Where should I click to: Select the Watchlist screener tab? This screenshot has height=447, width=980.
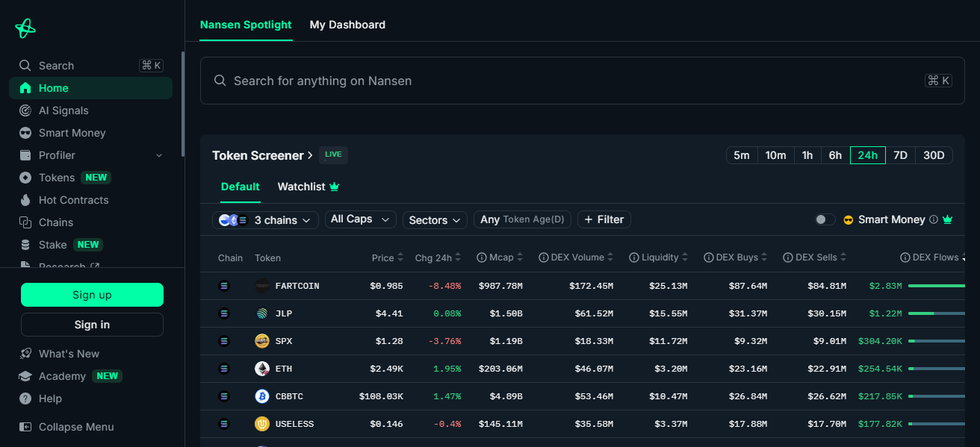click(x=308, y=187)
